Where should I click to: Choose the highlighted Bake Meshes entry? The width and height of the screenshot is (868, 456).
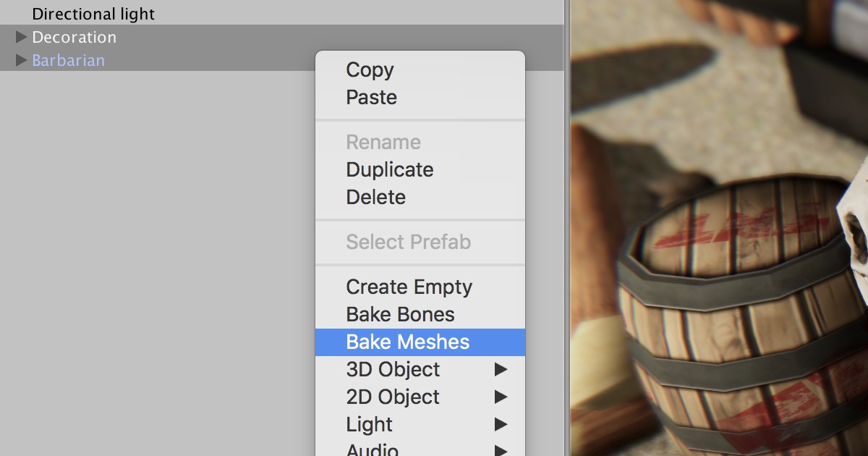click(420, 342)
